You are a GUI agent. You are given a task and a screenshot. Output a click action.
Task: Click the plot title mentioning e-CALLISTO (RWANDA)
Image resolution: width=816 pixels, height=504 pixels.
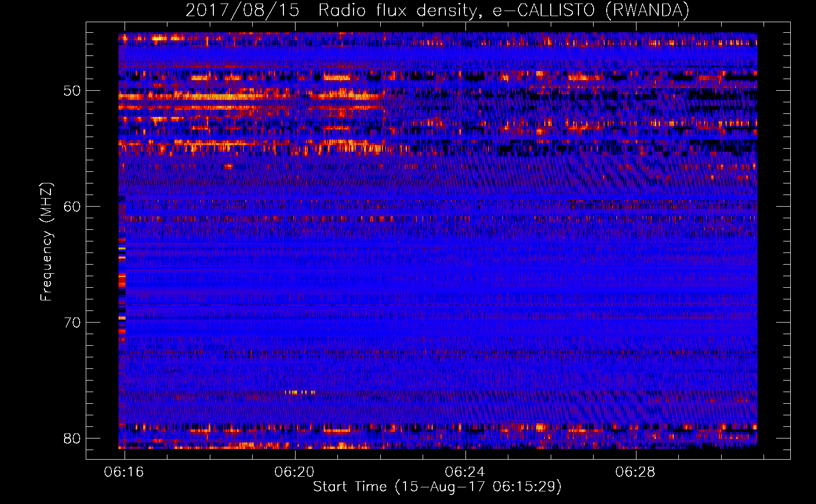click(437, 10)
